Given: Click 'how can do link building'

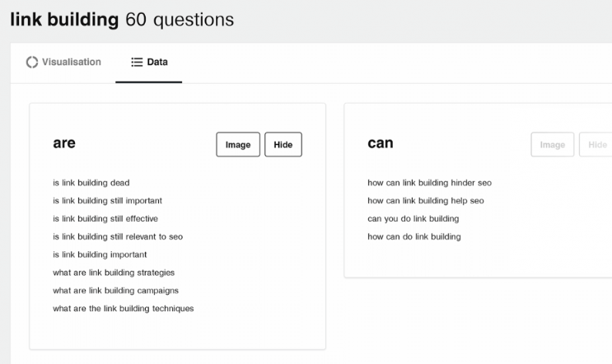Looking at the screenshot, I should [x=414, y=236].
